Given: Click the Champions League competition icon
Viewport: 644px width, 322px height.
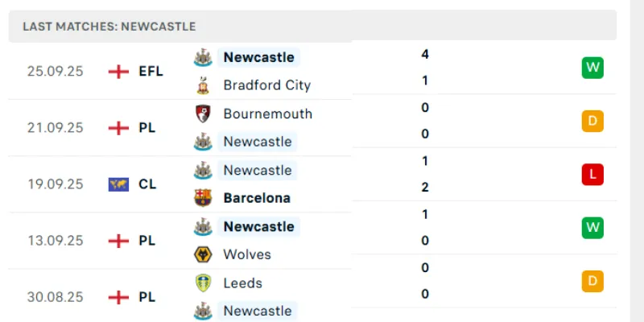Looking at the screenshot, I should click(118, 184).
